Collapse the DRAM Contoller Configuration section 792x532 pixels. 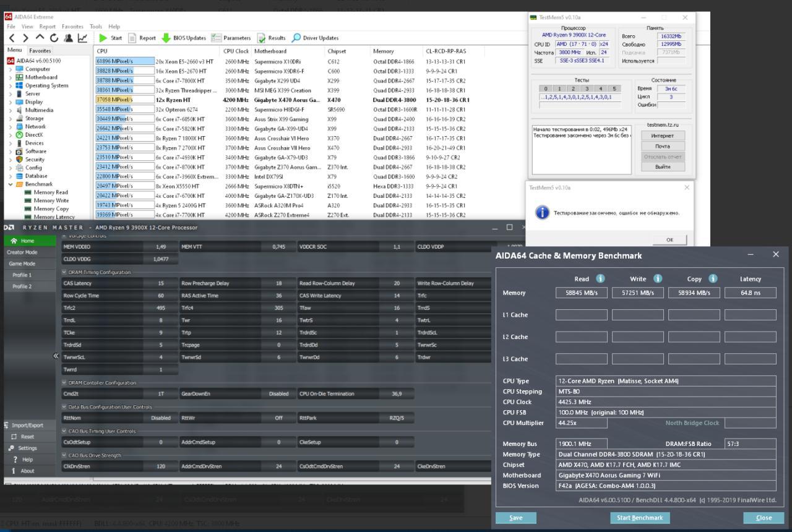point(65,383)
